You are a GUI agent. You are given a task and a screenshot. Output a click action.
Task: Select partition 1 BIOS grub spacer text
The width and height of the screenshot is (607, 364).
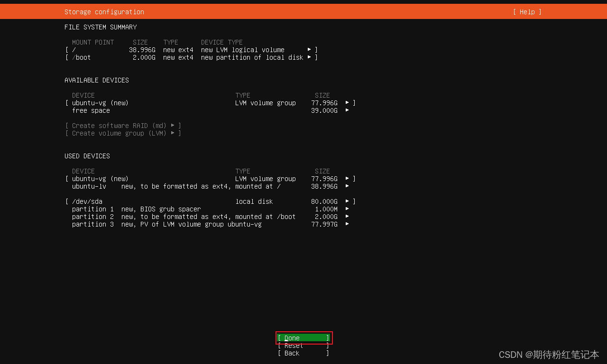(137, 209)
